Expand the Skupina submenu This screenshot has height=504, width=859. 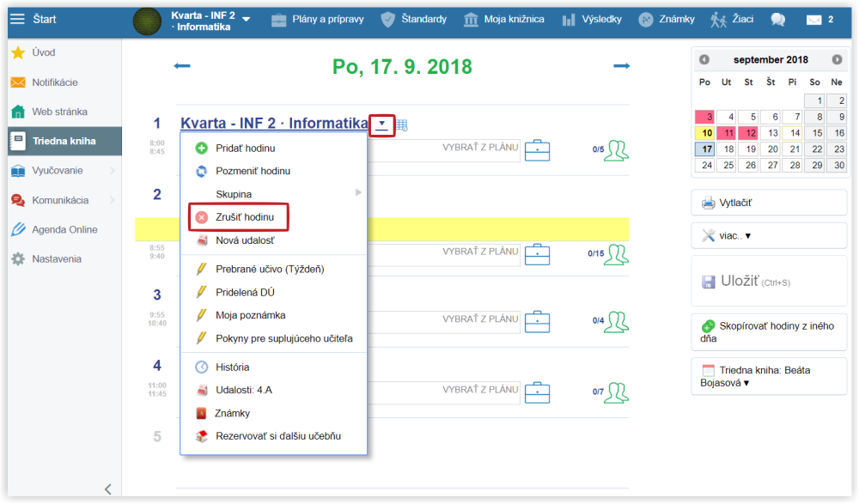pyautogui.click(x=274, y=194)
